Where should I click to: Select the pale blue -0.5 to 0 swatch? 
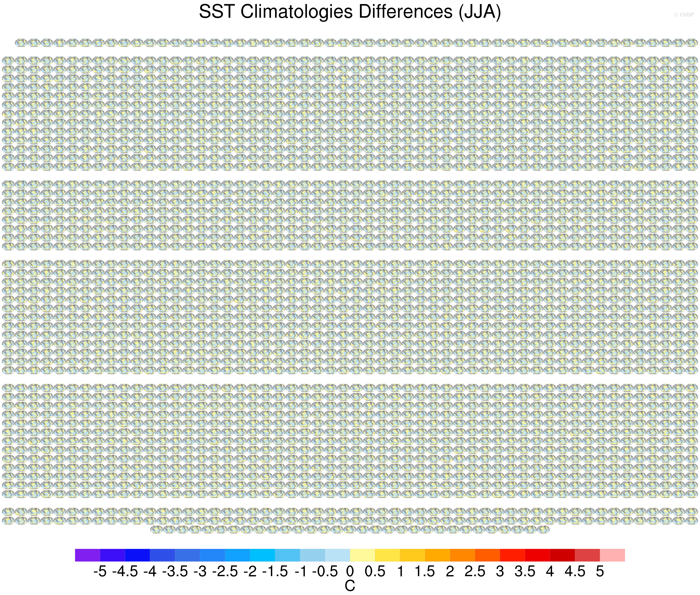337,555
